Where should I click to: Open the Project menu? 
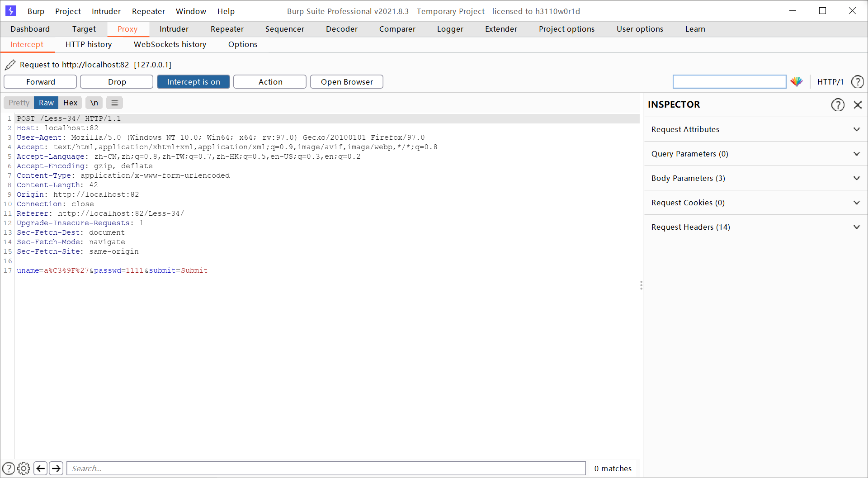68,11
